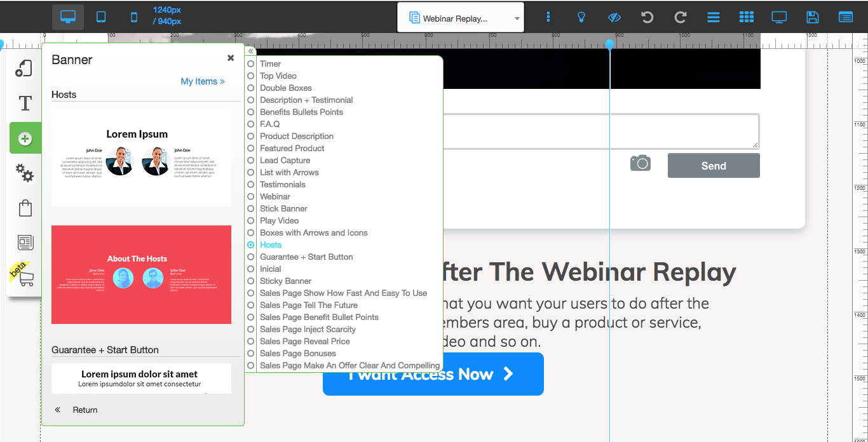Select the red About The Hosts thumbnail
The image size is (868, 442).
point(141,274)
